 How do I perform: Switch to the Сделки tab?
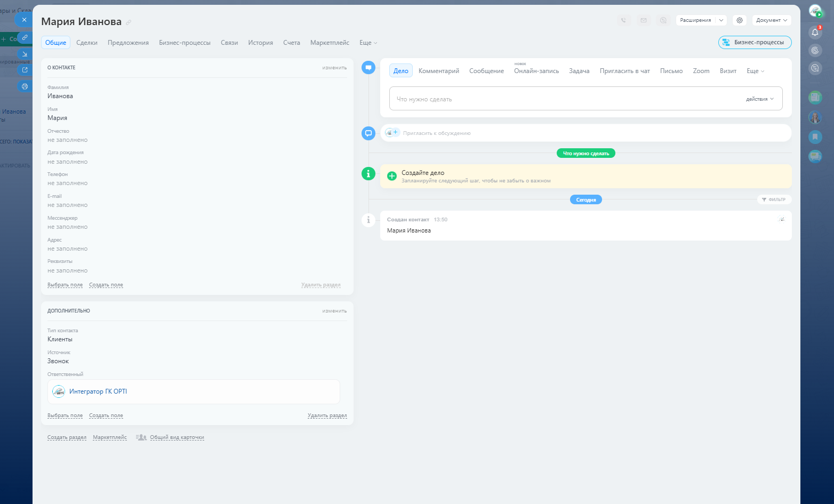click(87, 43)
